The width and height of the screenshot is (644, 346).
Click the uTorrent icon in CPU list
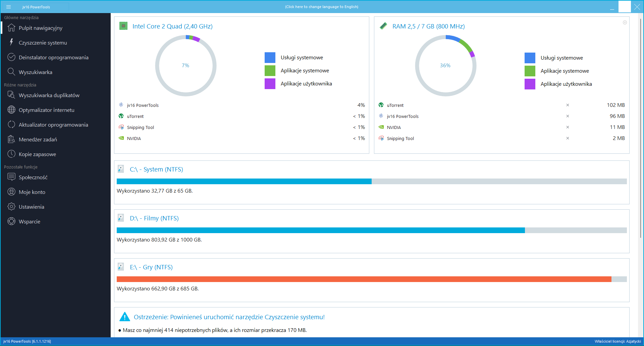121,116
